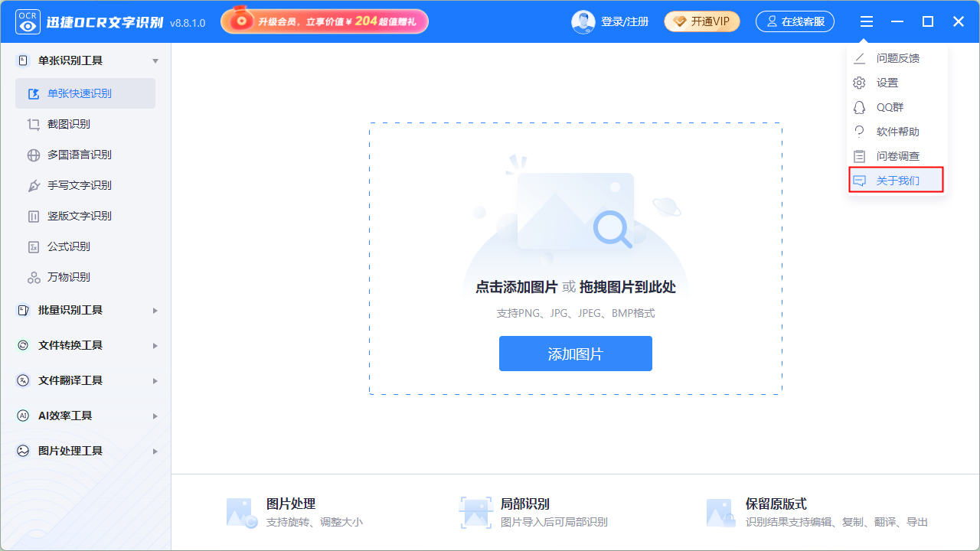Select the vertical text recognition icon

[34, 216]
